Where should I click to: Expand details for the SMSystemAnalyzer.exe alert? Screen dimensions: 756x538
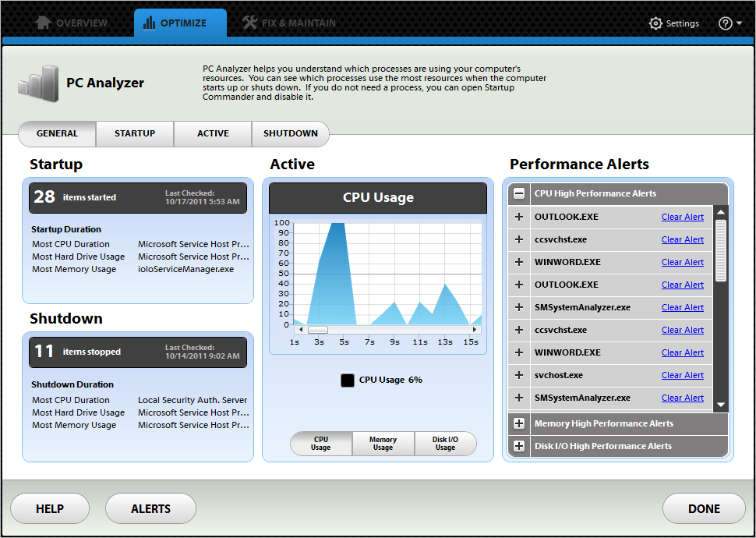[x=519, y=307]
